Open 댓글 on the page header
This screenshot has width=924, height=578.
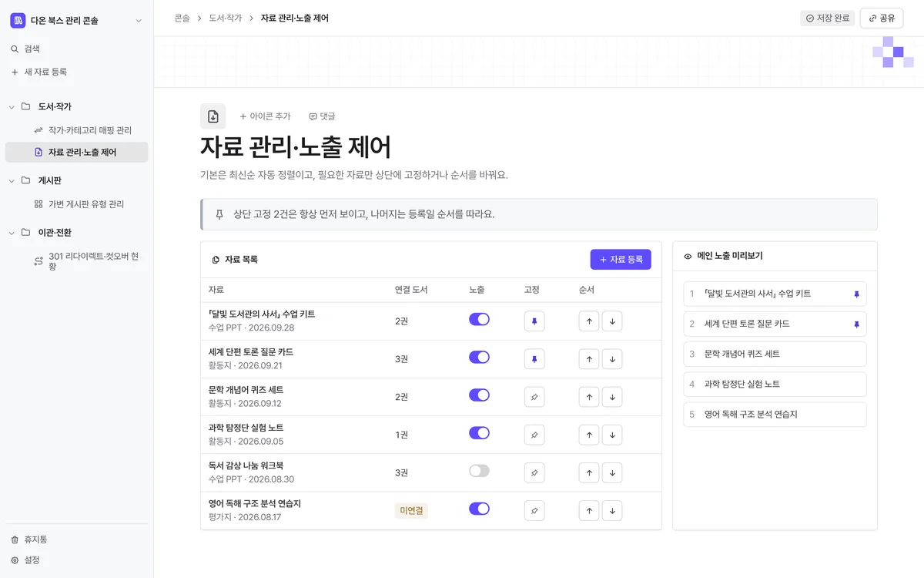[322, 116]
